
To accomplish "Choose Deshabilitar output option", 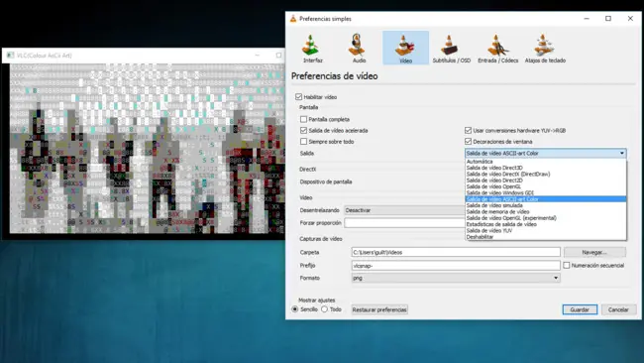I will [546, 237].
